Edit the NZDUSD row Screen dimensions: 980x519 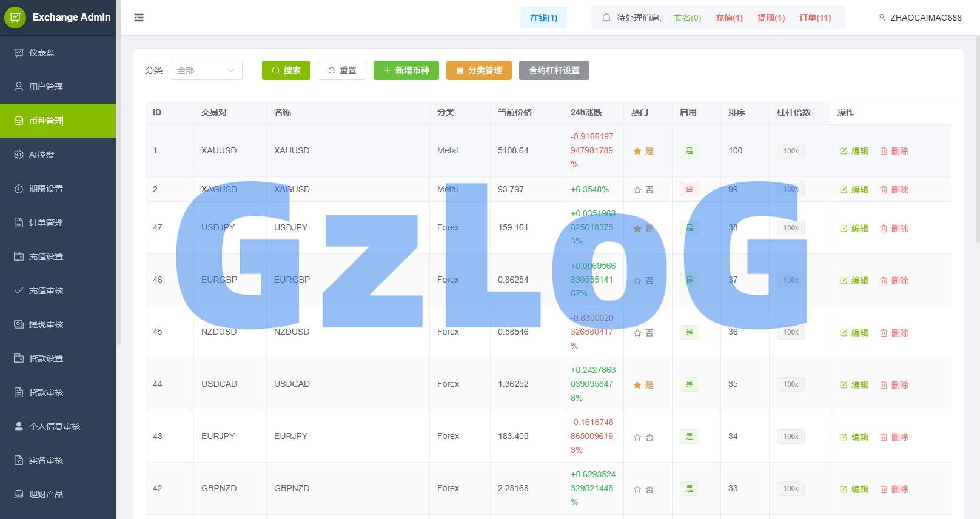tap(854, 333)
